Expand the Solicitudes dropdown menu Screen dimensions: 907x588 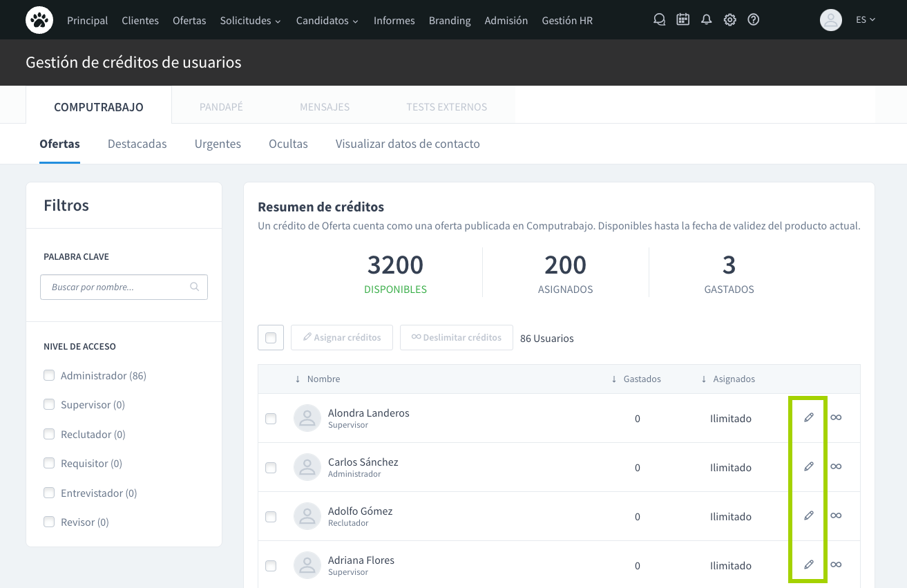click(250, 21)
